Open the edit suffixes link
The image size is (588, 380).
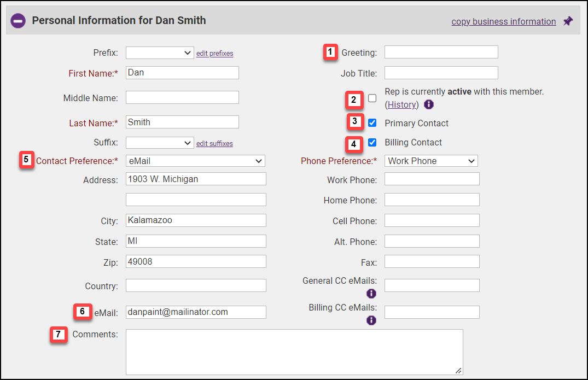click(214, 144)
